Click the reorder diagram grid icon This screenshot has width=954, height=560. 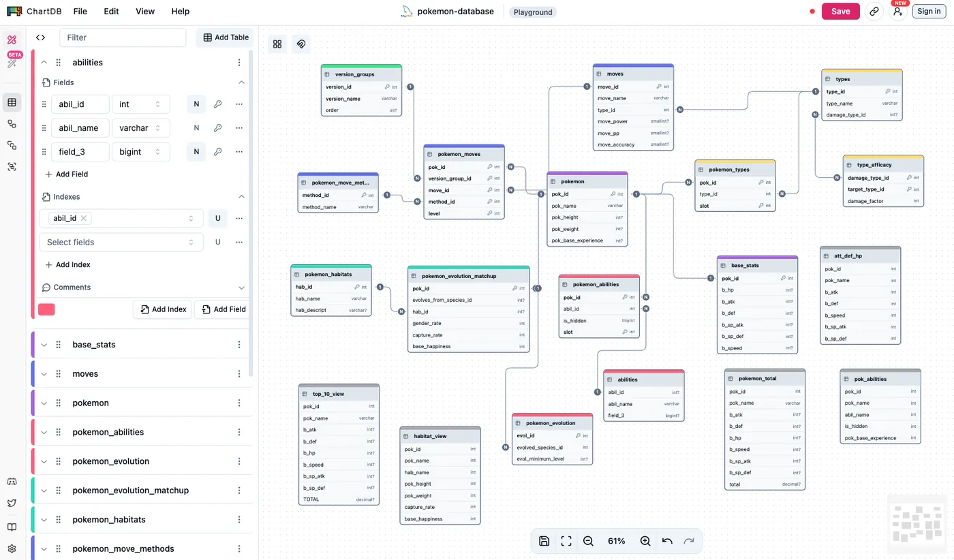[x=277, y=44]
